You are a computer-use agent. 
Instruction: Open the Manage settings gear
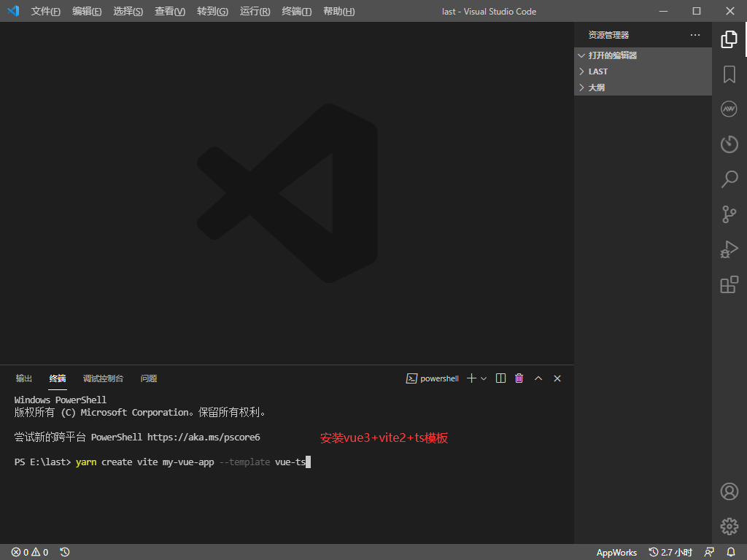tap(729, 526)
